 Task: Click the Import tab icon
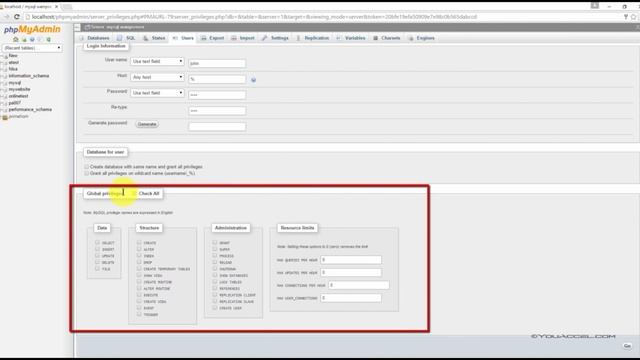[x=234, y=38]
